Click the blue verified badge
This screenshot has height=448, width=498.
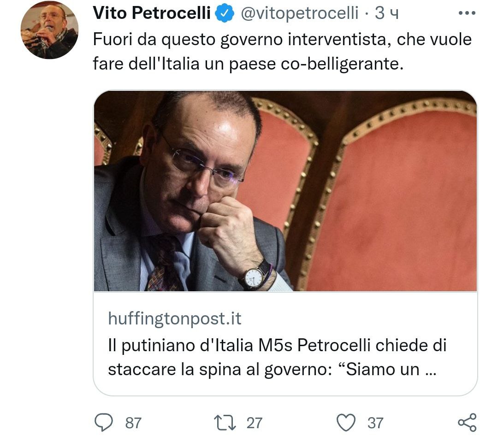[226, 14]
